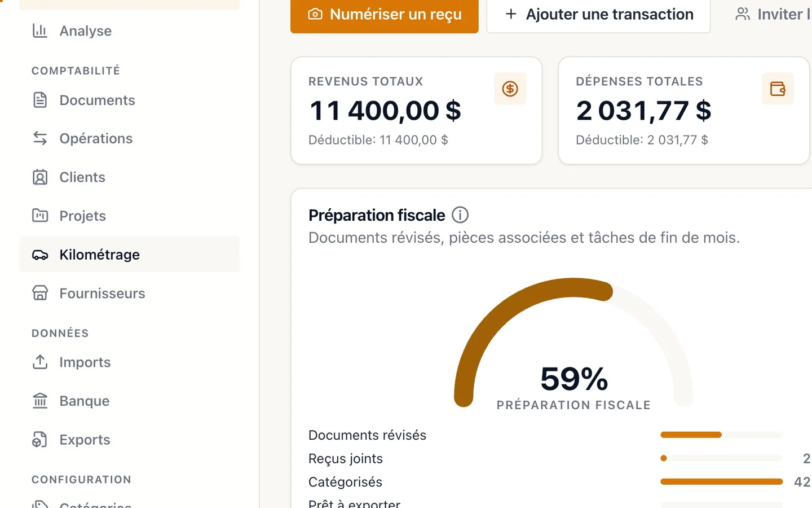The height and width of the screenshot is (508, 812).
Task: Click the Déductible: 11 400,00 $ text
Action: tap(378, 140)
